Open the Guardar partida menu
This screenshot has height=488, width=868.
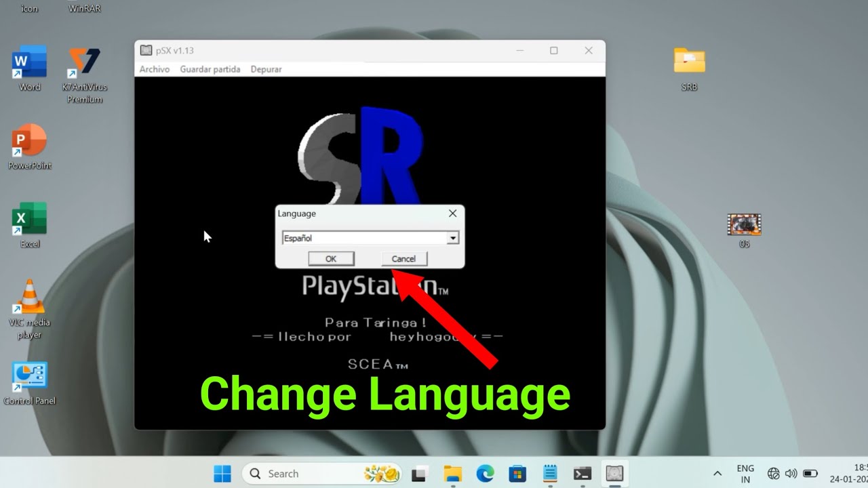210,69
